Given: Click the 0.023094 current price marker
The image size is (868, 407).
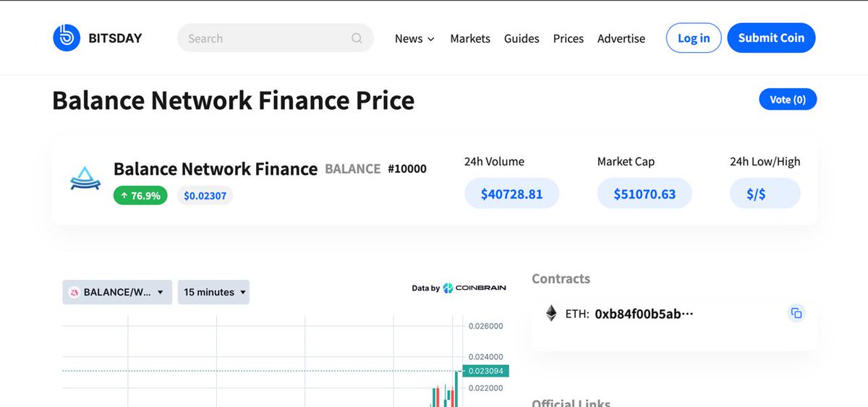Looking at the screenshot, I should [x=486, y=371].
